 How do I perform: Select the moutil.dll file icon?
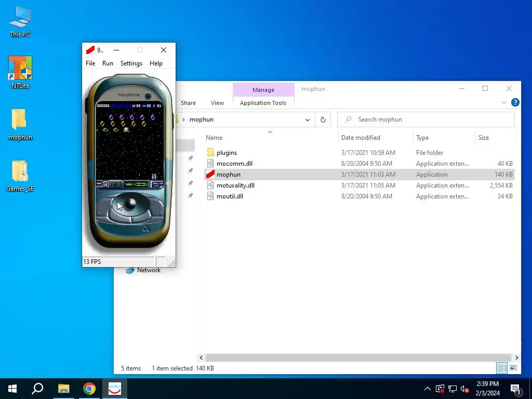click(x=210, y=196)
